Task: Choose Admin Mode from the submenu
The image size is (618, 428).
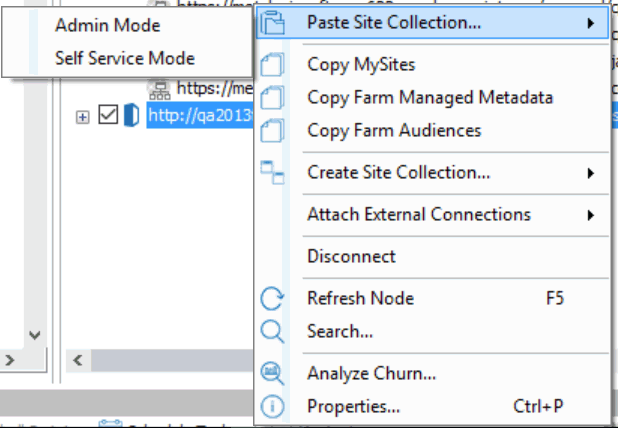Action: click(x=107, y=25)
